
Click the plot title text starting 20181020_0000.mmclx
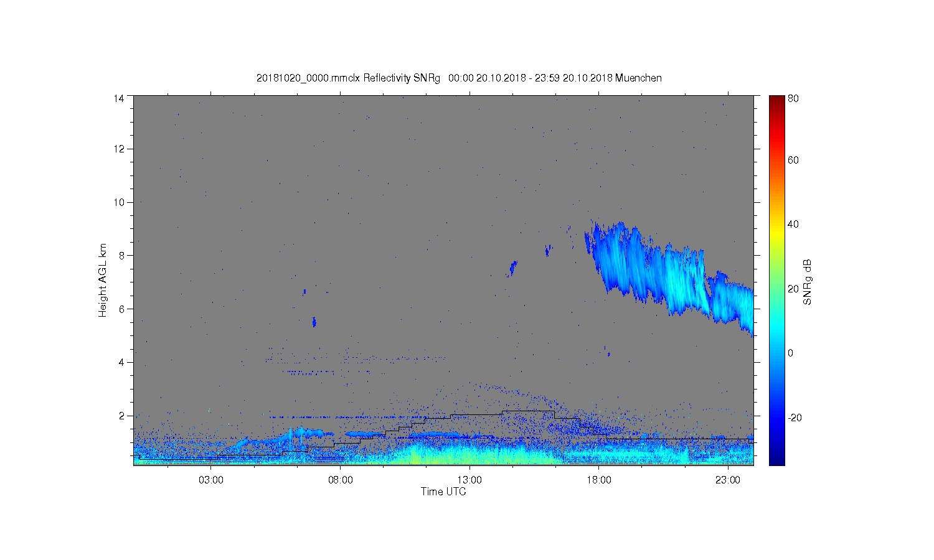pyautogui.click(x=459, y=78)
